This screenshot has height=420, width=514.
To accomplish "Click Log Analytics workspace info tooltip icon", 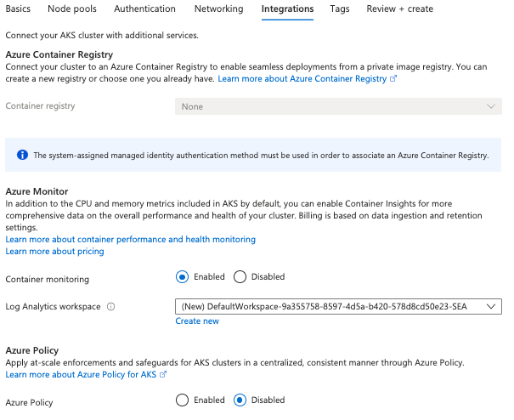I will 110,306.
